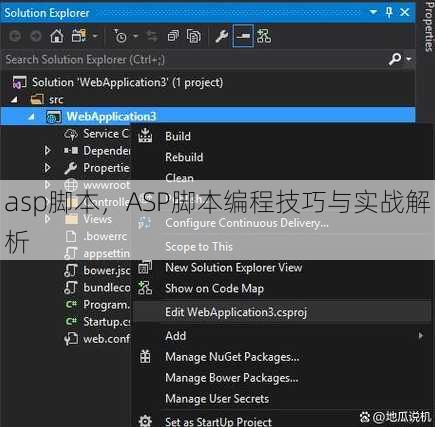The width and height of the screenshot is (435, 427).
Task: Choose Show on Code Map
Action: (x=214, y=288)
